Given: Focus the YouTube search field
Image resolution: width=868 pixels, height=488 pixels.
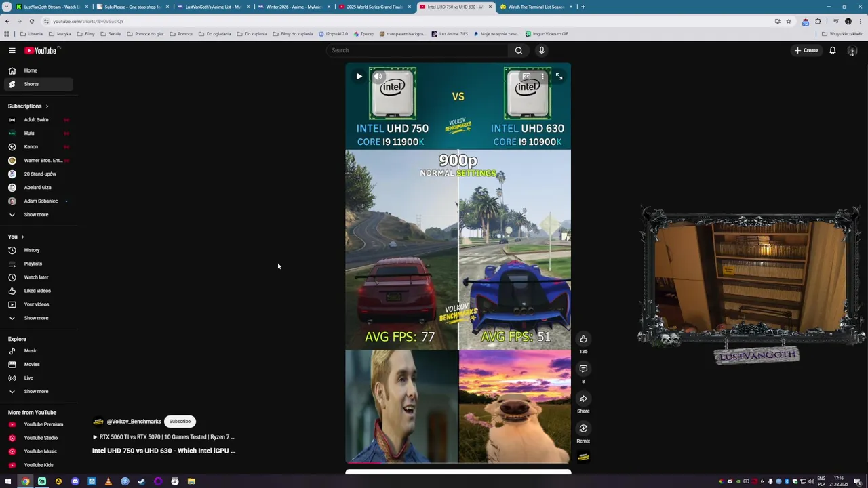Looking at the screenshot, I should (x=418, y=50).
